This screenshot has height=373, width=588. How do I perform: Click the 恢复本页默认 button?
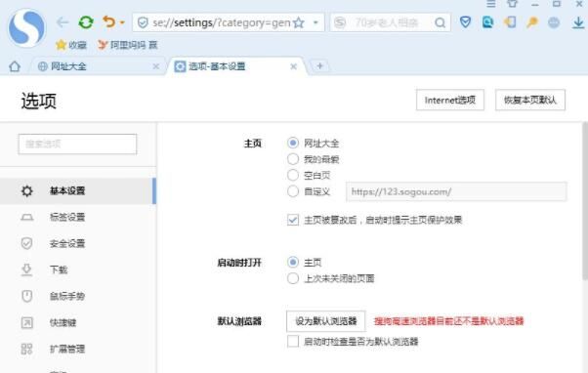529,101
